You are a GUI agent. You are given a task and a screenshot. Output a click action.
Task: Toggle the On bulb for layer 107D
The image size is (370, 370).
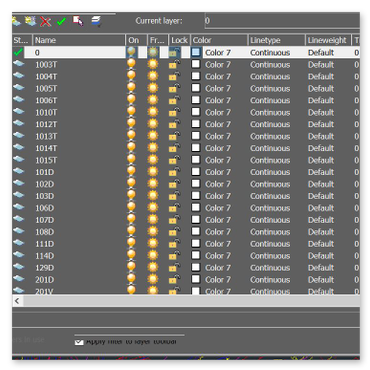click(x=131, y=220)
